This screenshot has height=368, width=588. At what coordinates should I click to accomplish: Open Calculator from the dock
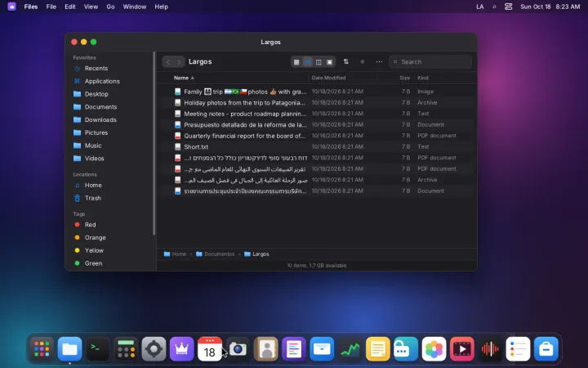tap(126, 349)
